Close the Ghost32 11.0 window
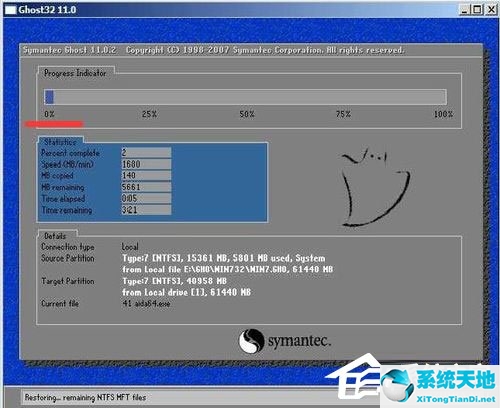Viewport: 500px width, 408px height. tap(491, 10)
